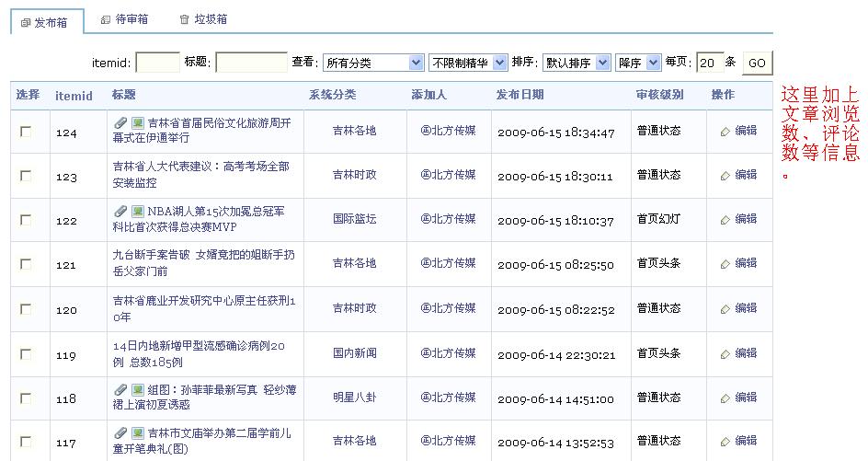Click the image icon beside 组图：孙菲菲 title
The height and width of the screenshot is (461, 868).
coord(138,389)
